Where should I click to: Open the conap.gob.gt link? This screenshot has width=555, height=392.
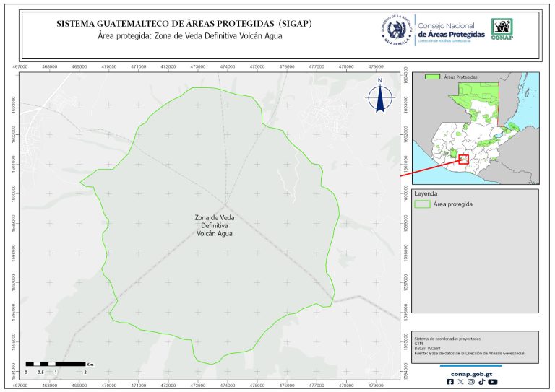pyautogui.click(x=471, y=373)
